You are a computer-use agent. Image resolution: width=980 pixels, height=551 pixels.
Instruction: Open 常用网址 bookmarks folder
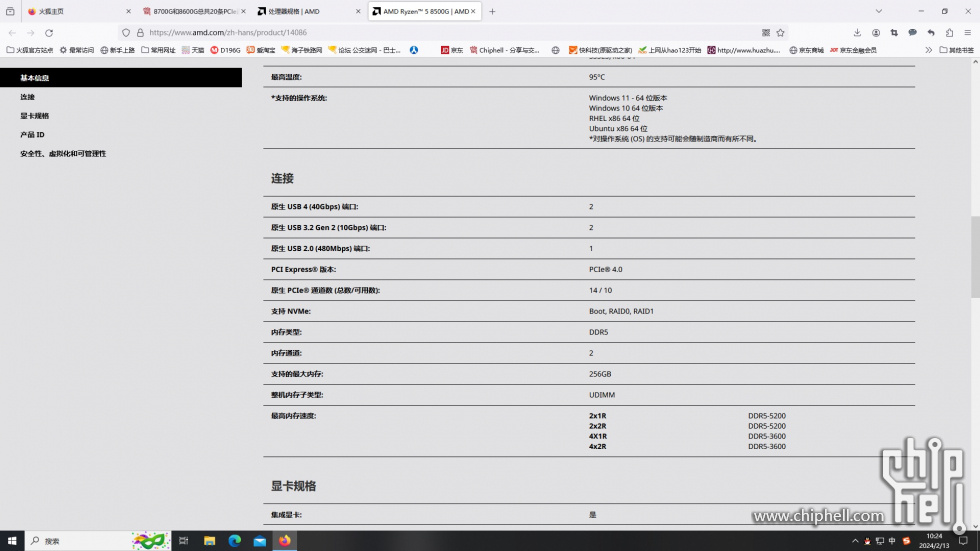[158, 50]
